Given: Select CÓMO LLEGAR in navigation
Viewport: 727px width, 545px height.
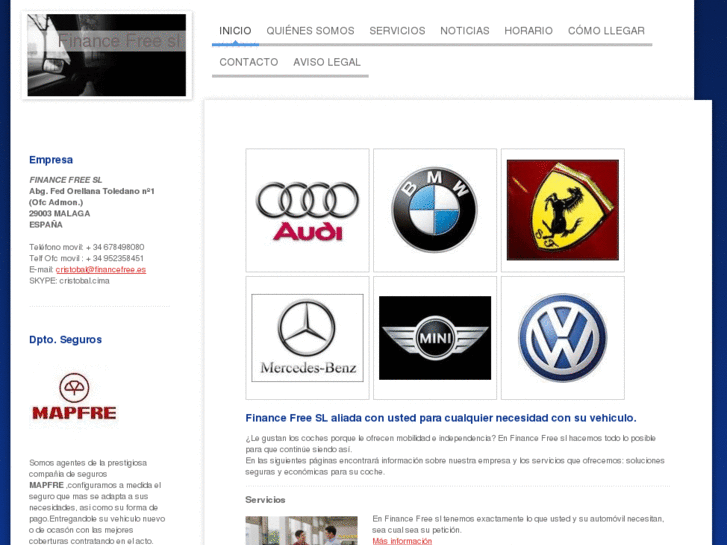Looking at the screenshot, I should [x=606, y=31].
